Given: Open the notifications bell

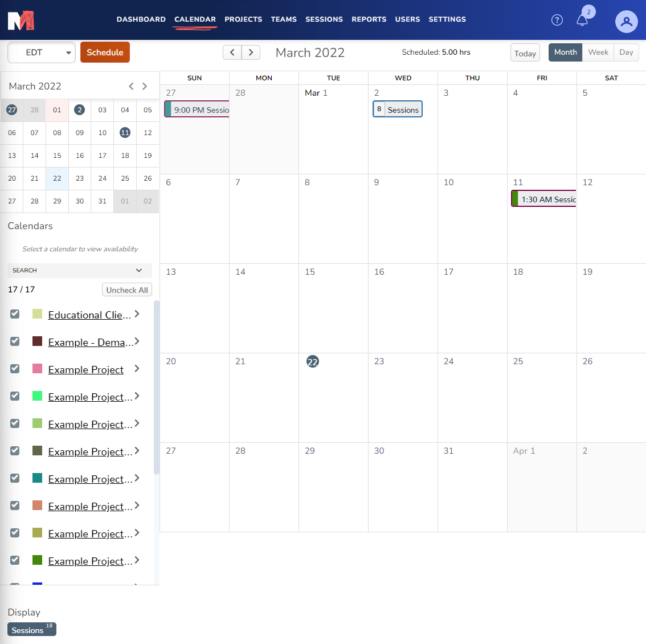Looking at the screenshot, I should coord(582,21).
